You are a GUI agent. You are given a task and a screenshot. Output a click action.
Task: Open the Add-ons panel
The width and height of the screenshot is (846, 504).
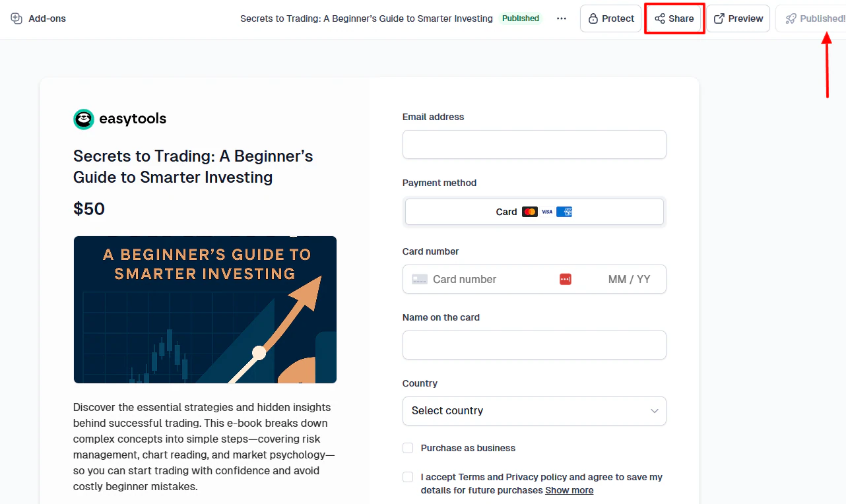pos(38,18)
